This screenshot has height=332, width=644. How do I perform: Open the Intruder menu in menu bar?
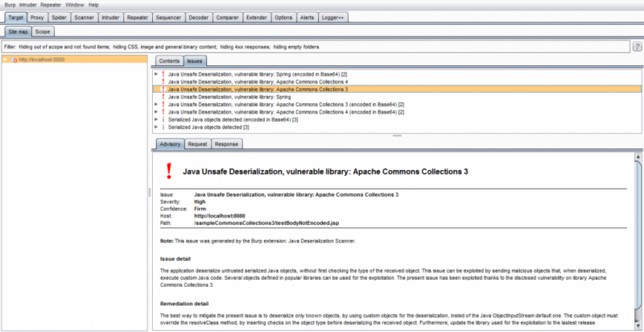pos(28,5)
